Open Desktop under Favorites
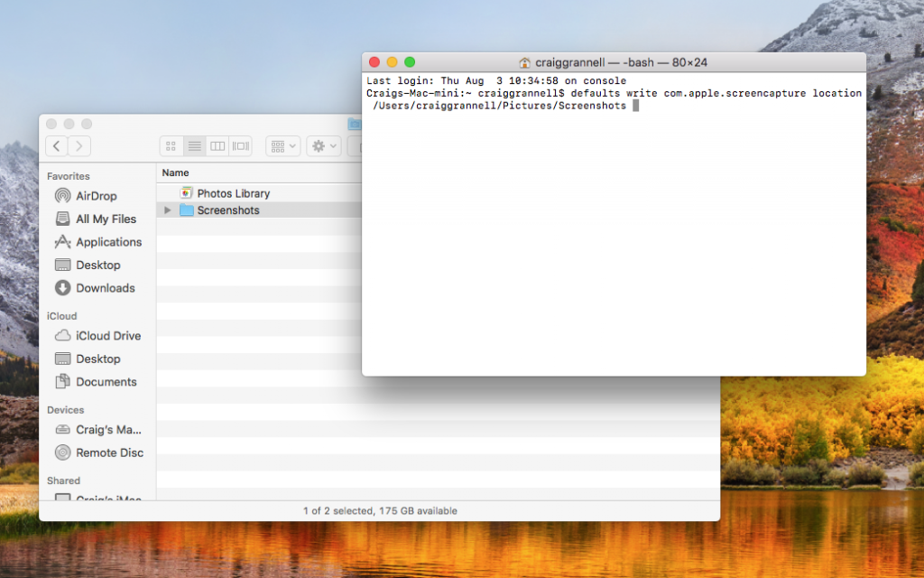This screenshot has height=578, width=924. (x=88, y=265)
